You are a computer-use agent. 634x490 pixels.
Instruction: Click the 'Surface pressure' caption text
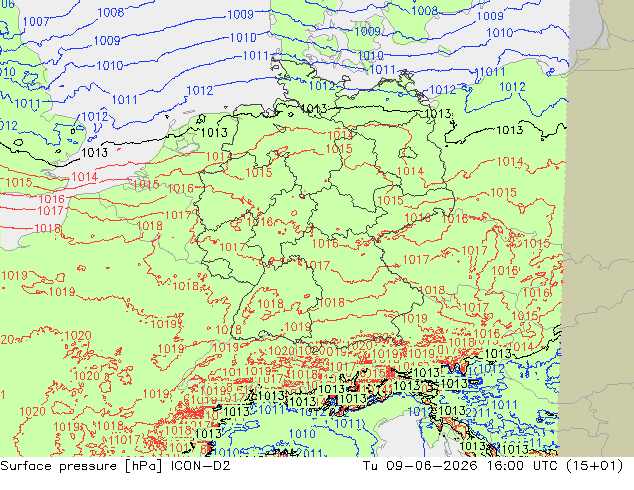coord(60,466)
